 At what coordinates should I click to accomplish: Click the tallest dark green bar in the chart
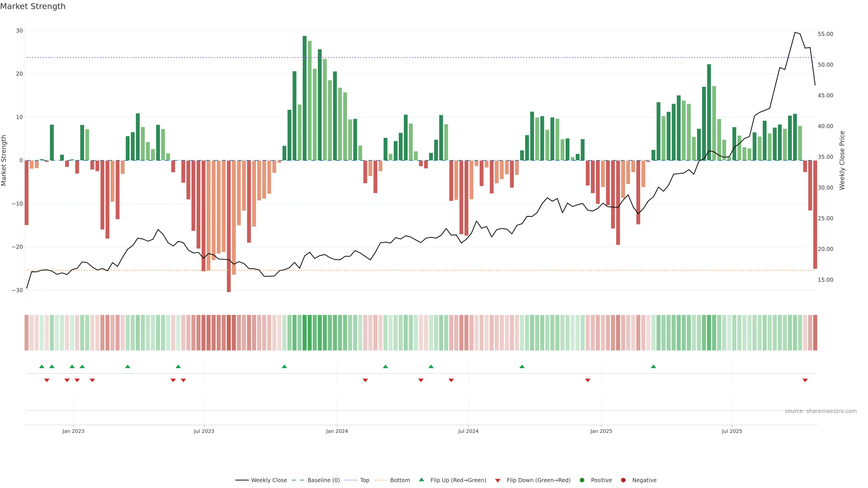click(x=305, y=98)
